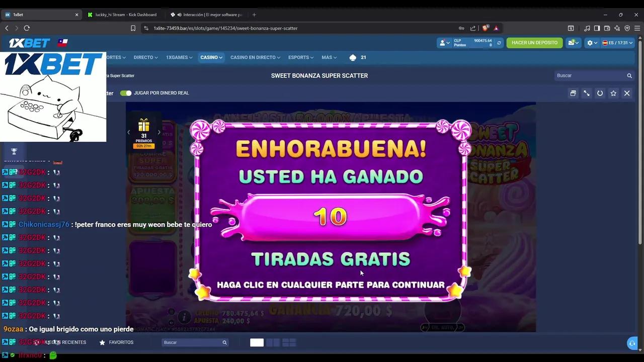Screen dimensions: 644x362
Task: Expand the Directo menu dropdown
Action: point(146,57)
